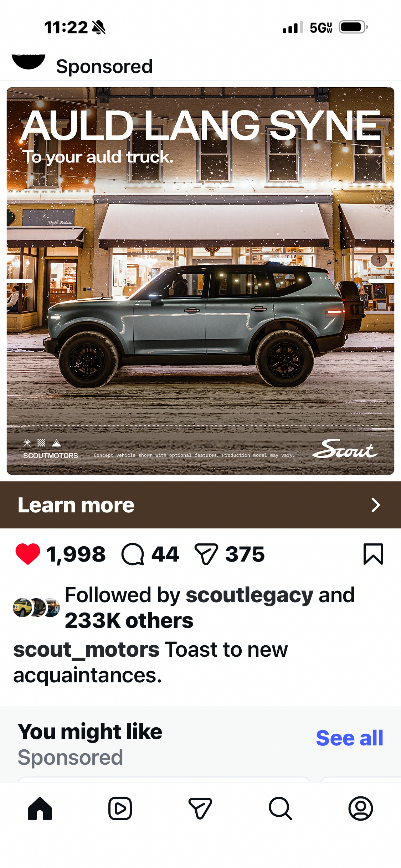Viewport: 401px width, 868px height.
Task: Open advertiser's black profile avatar
Action: pos(29,61)
